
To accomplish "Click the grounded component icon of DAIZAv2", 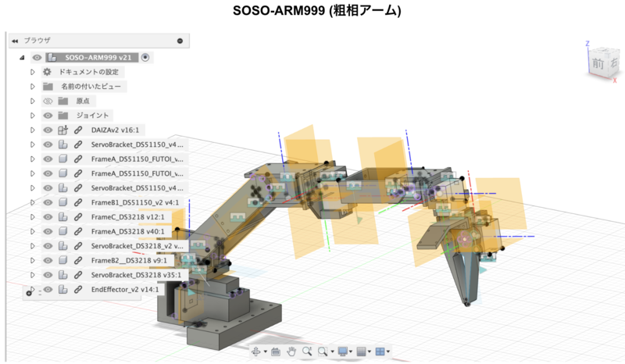I will click(63, 130).
